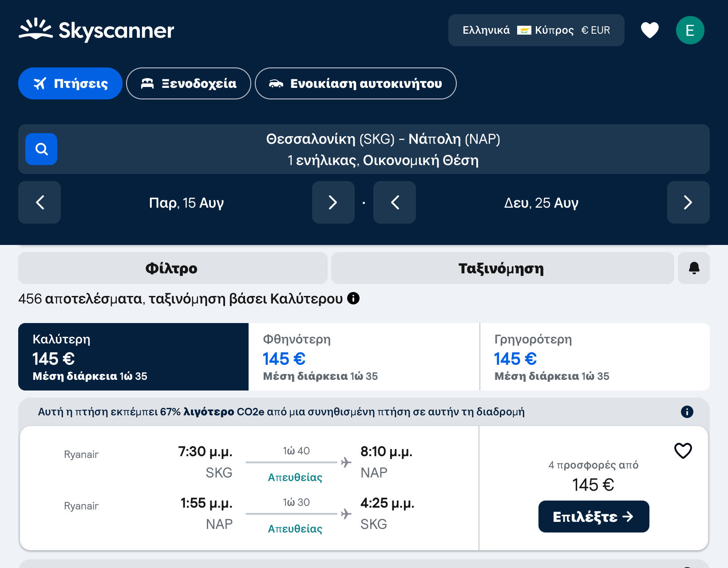The width and height of the screenshot is (728, 568).
Task: Go to next departure date after 15 Αυγ
Action: (x=333, y=202)
